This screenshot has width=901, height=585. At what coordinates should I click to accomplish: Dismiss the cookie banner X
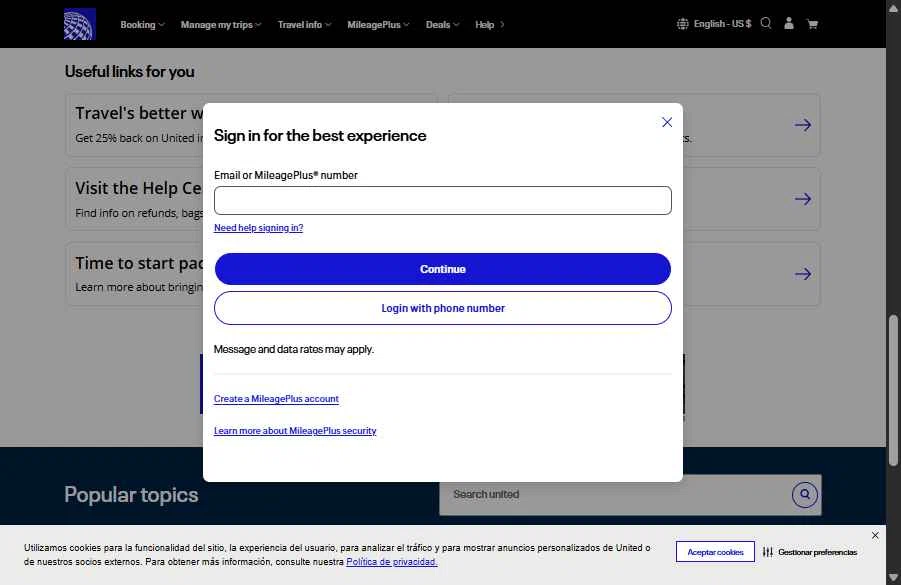(x=875, y=535)
